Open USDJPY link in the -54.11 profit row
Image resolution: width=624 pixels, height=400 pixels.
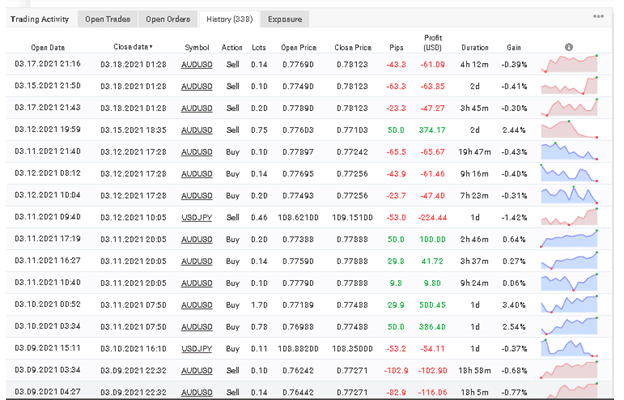[x=197, y=349]
